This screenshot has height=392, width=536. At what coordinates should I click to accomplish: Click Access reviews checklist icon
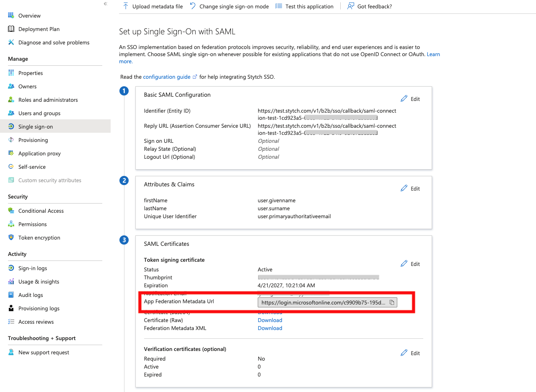tap(11, 322)
